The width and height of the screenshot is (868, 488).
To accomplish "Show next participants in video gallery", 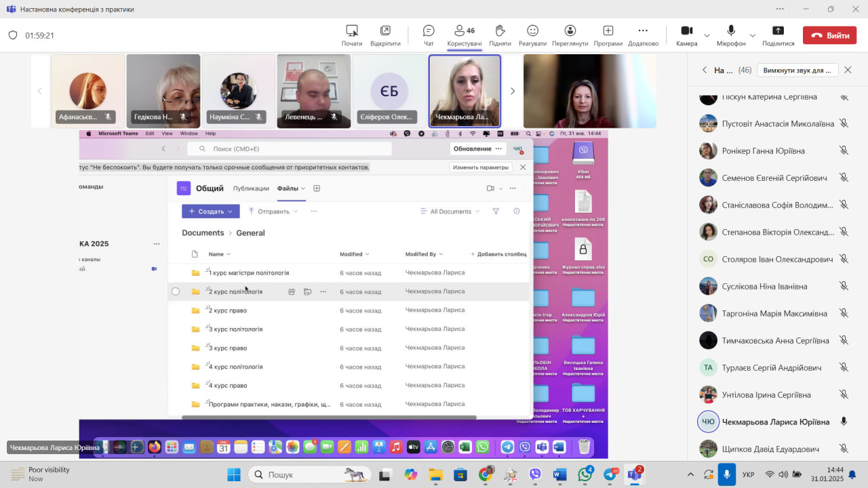I will pyautogui.click(x=513, y=91).
